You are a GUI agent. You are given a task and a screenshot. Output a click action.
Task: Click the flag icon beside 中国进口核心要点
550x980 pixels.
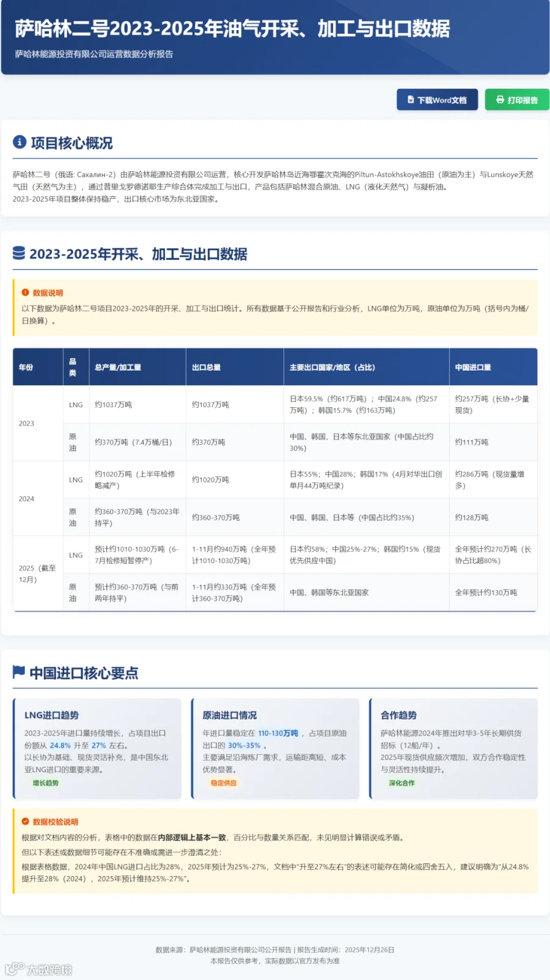click(x=19, y=672)
